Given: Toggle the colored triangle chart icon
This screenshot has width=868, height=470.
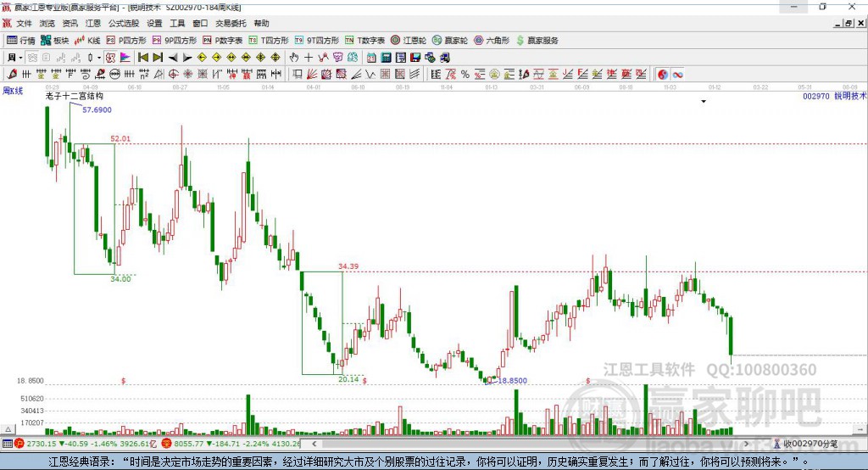Looking at the screenshot, I should coord(125,58).
